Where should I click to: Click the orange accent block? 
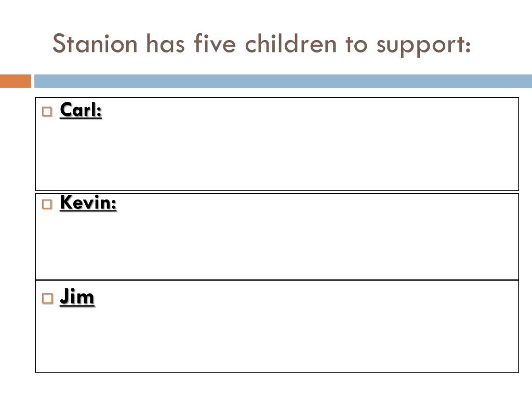(15, 81)
